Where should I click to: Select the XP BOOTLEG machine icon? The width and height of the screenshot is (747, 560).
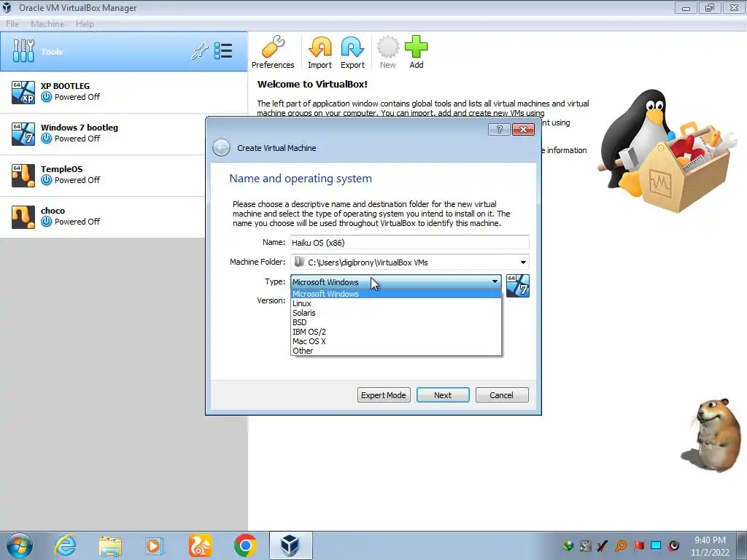tap(23, 93)
